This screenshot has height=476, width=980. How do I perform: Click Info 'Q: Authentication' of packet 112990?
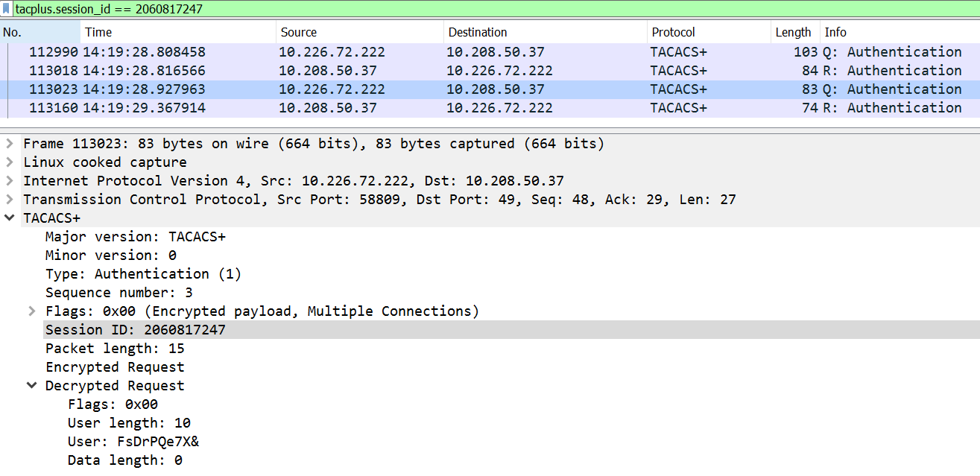coord(892,52)
